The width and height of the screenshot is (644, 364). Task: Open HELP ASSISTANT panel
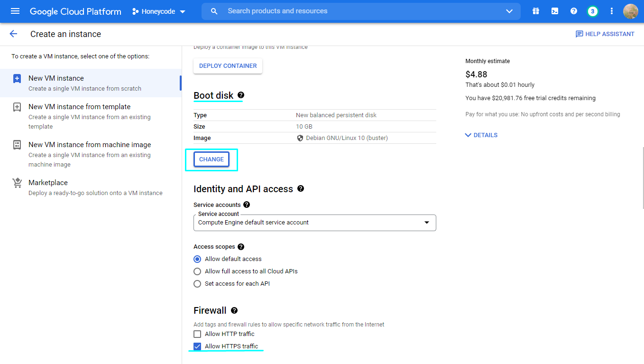(605, 34)
